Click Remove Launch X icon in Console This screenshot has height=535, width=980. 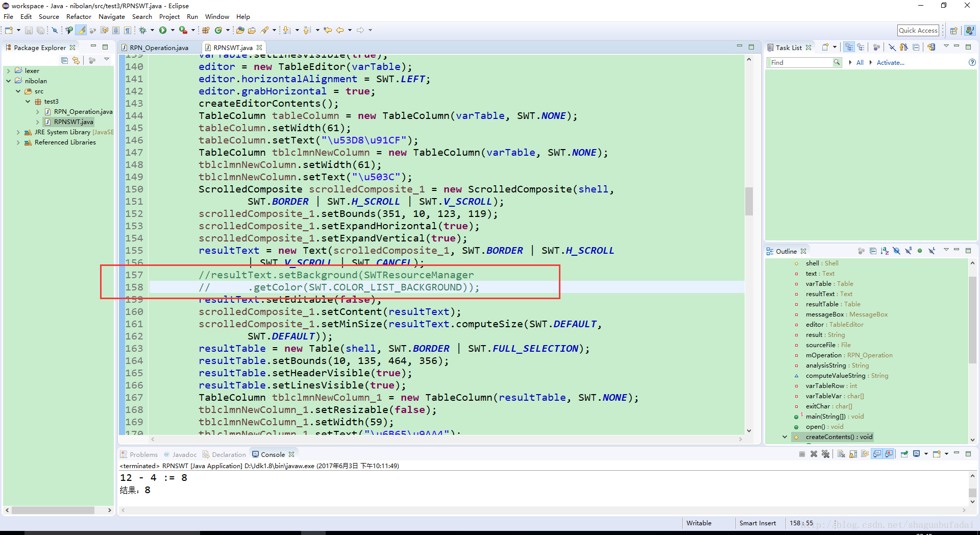click(814, 454)
